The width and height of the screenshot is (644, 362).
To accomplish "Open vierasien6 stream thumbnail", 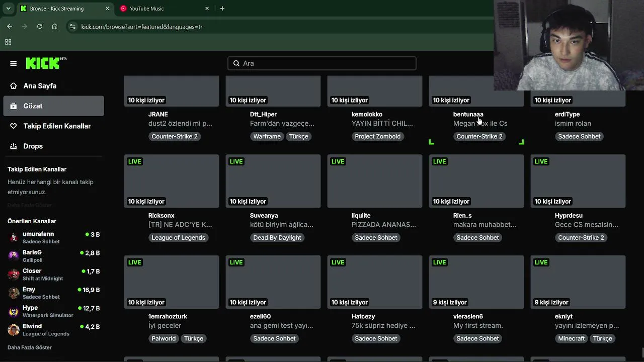I will click(476, 282).
